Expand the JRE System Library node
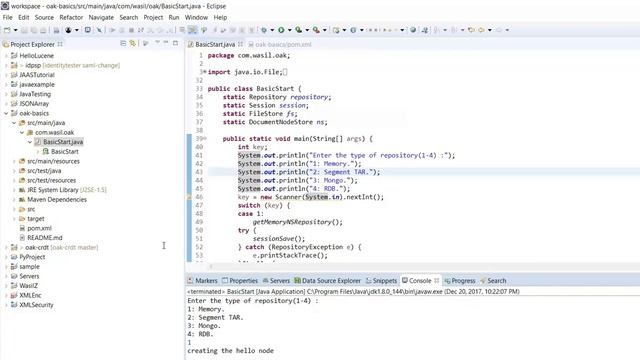The height and width of the screenshot is (360, 640). click(x=14, y=190)
